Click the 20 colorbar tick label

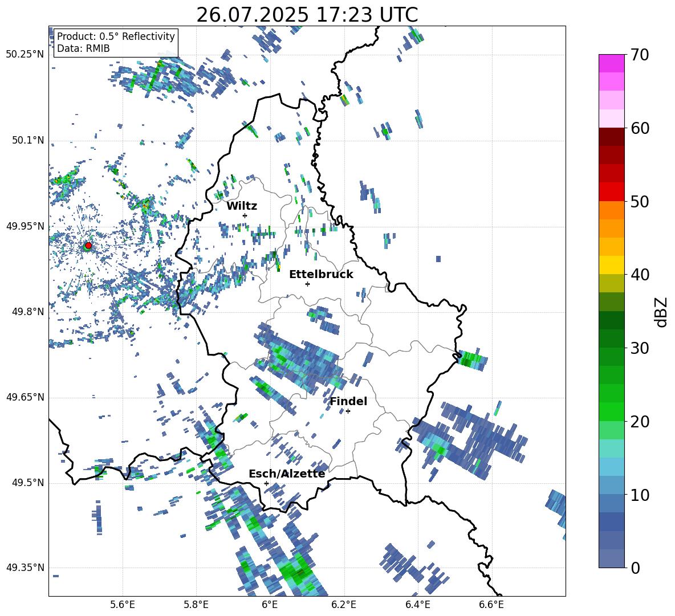640,421
